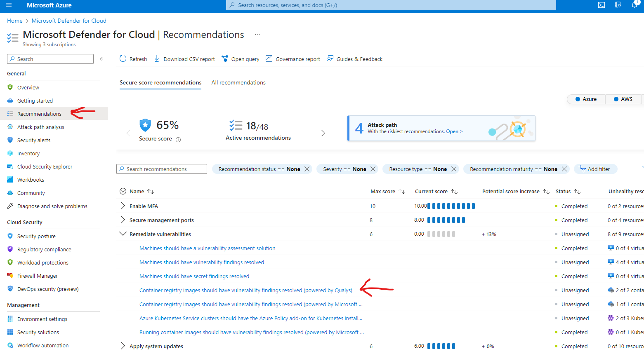Expand the Enable MFA row
644x356 pixels.
[x=123, y=206]
